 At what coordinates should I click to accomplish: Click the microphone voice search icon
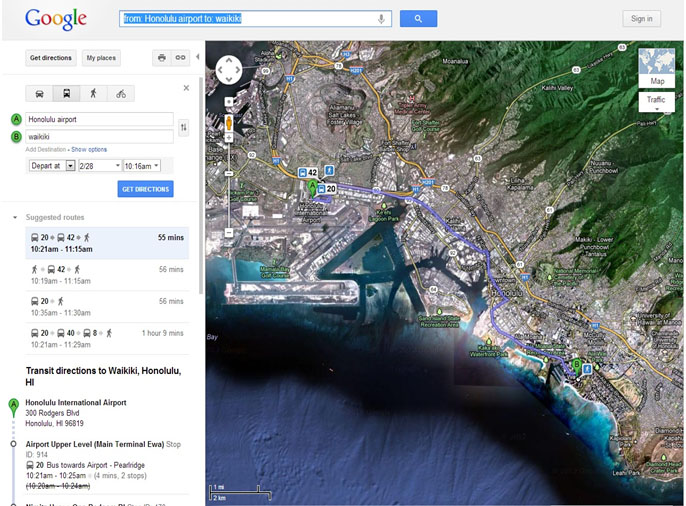pos(381,19)
